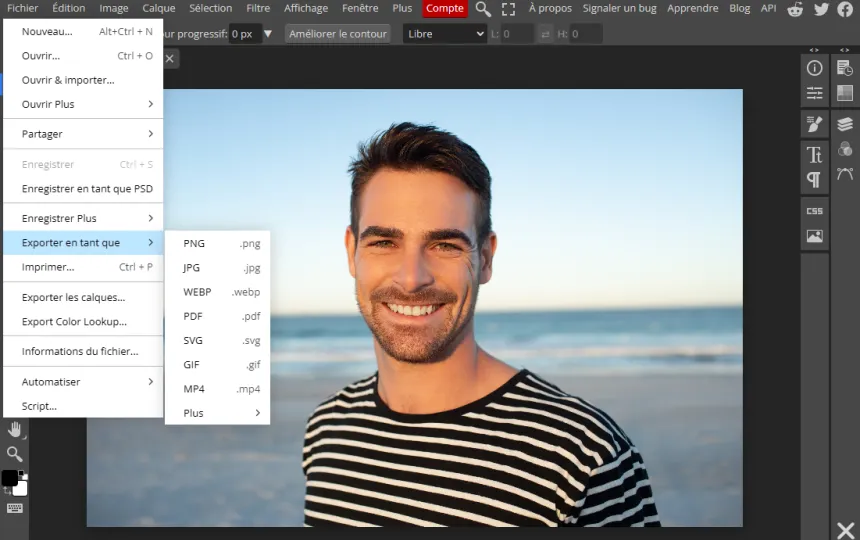The height and width of the screenshot is (540, 860).
Task: Open the Character panel icon
Action: 814,155
